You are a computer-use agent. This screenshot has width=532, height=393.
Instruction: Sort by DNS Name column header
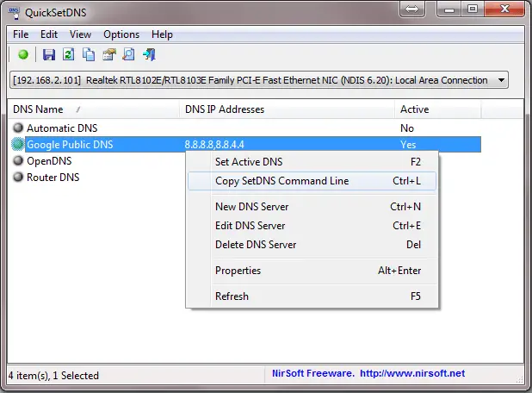click(x=94, y=109)
